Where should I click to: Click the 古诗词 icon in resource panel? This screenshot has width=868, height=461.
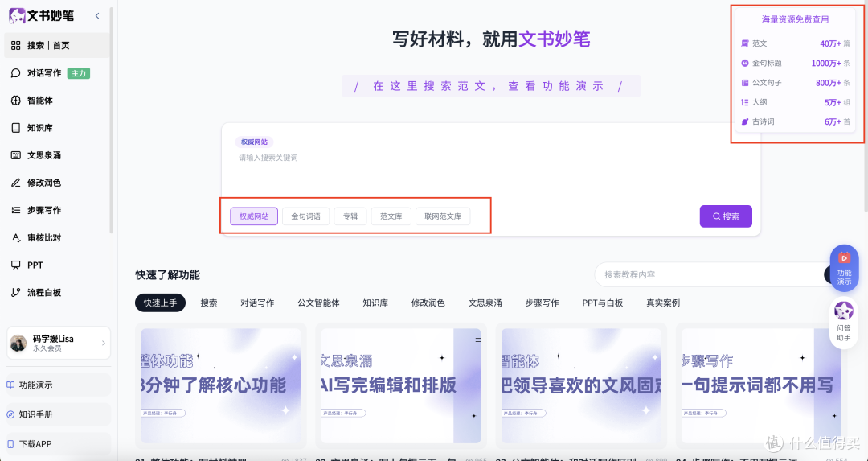coord(745,121)
